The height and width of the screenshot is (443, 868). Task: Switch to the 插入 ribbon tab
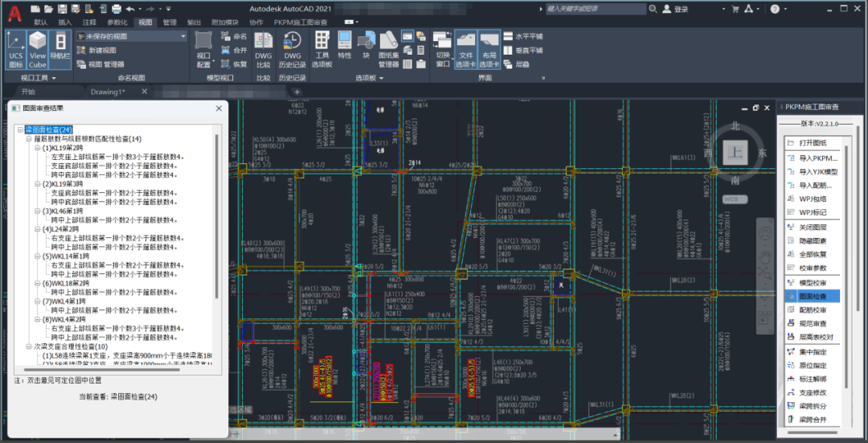click(x=65, y=23)
